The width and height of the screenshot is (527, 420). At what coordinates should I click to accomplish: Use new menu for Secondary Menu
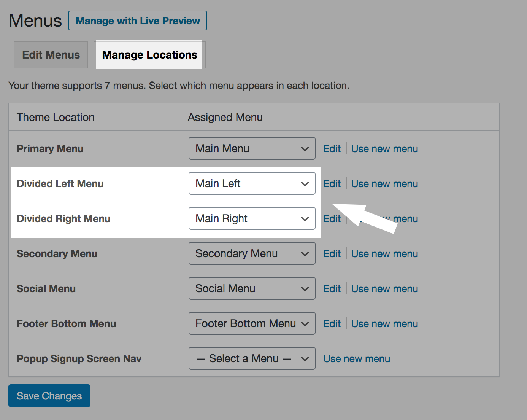point(384,253)
